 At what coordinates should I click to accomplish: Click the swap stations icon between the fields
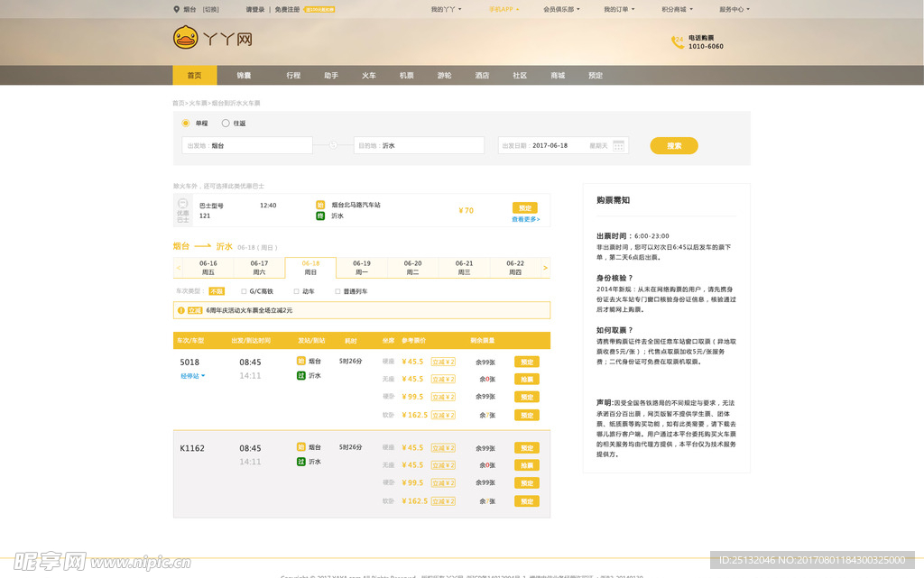pos(333,145)
